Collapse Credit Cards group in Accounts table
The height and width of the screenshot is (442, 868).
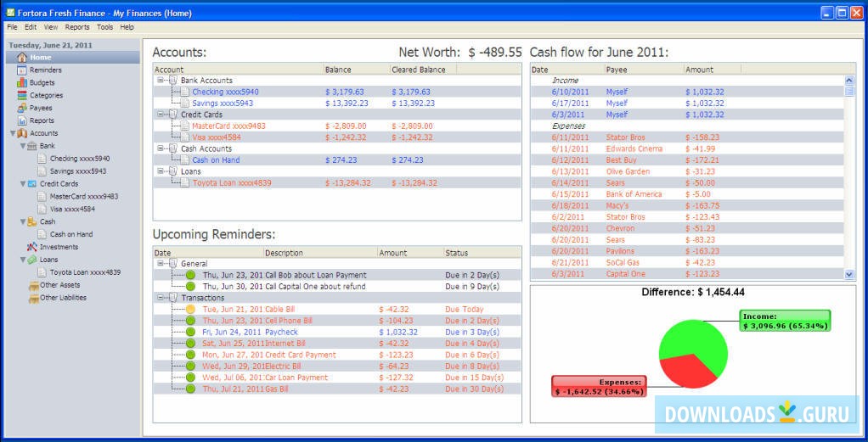[x=160, y=115]
